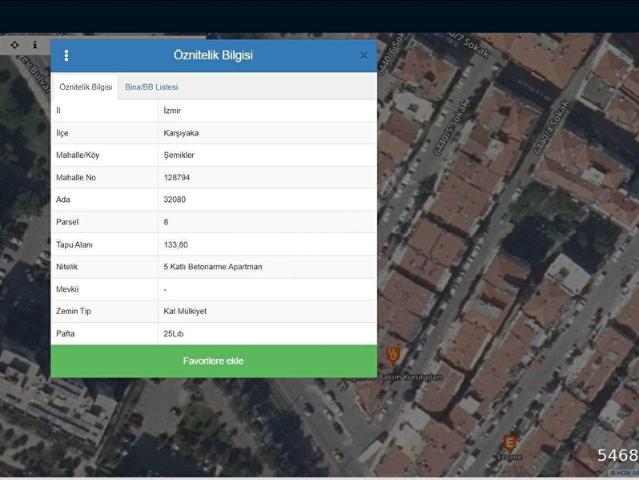Click the orange pharmacy marker labeled E
Screen dimensions: 639x480
511,442
